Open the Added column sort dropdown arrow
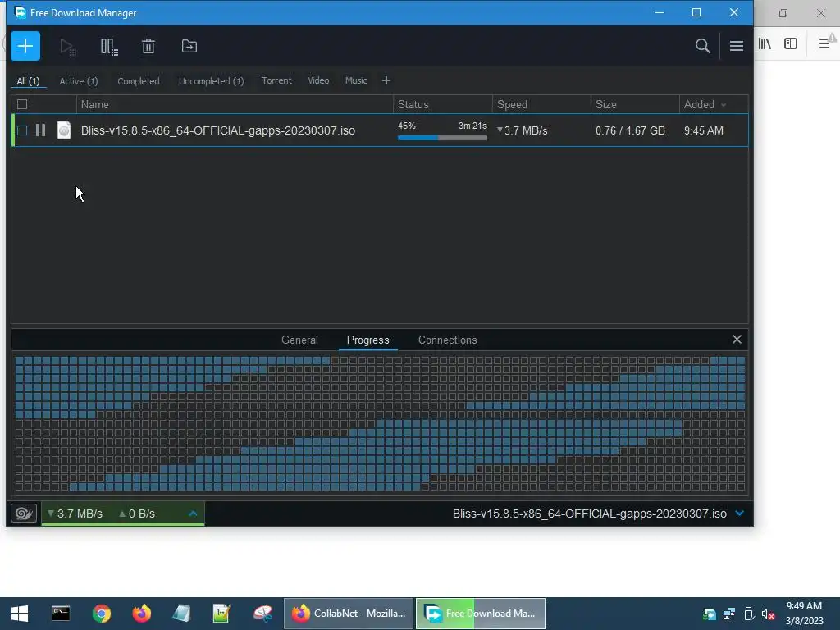Viewport: 840px width, 630px height. 724,105
